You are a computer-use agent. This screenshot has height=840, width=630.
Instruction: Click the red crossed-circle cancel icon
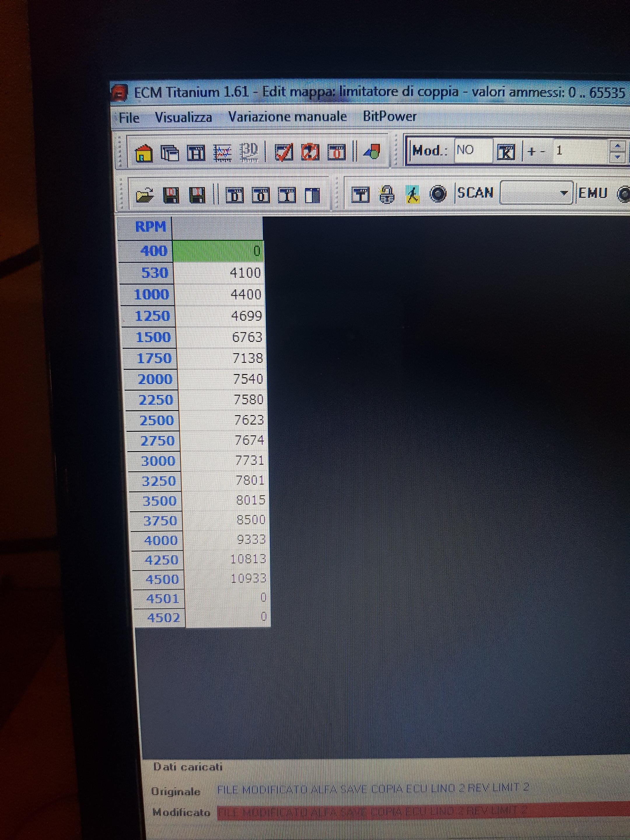click(310, 153)
